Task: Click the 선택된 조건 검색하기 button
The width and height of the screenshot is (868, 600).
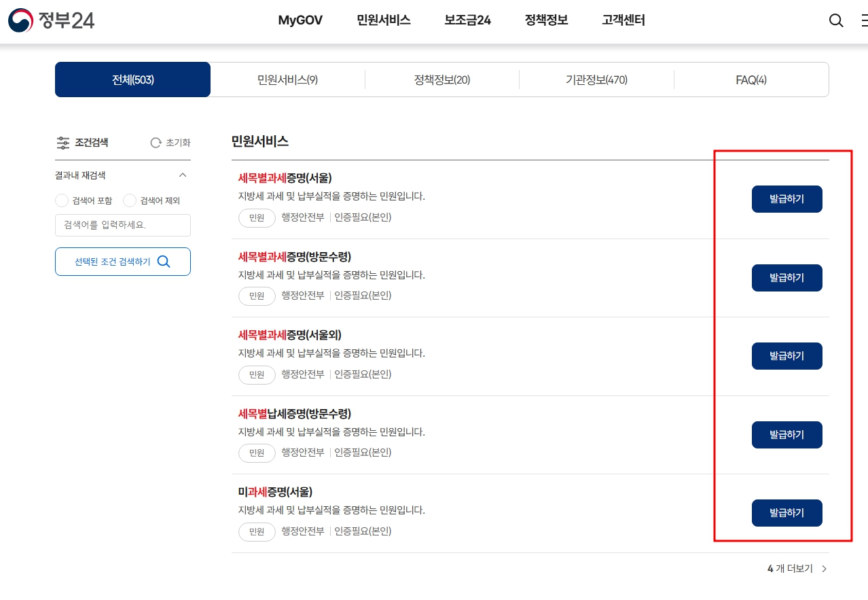Action: (x=123, y=262)
